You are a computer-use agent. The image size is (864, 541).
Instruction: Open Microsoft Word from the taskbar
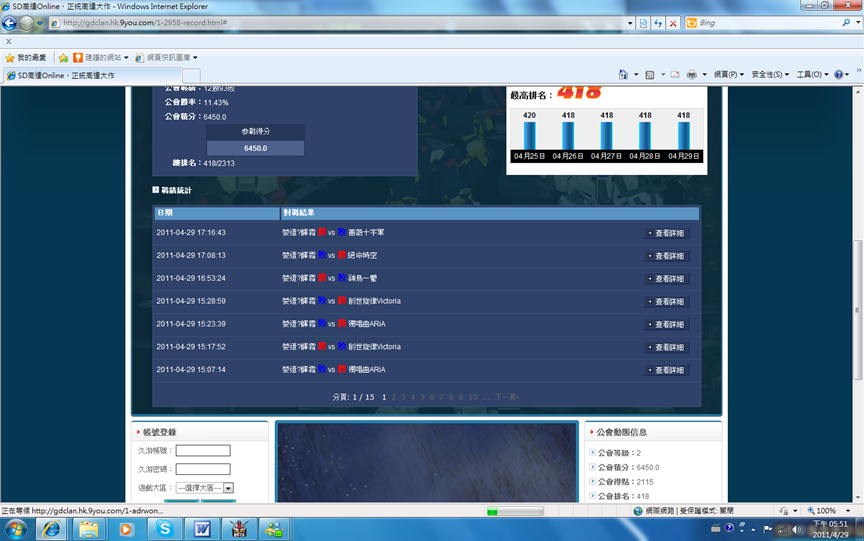coord(201,528)
